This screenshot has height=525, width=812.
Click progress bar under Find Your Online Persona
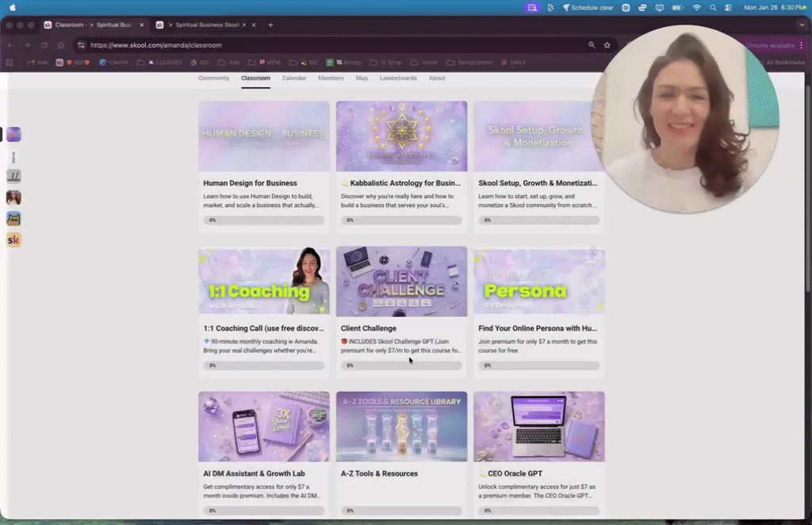[538, 366]
